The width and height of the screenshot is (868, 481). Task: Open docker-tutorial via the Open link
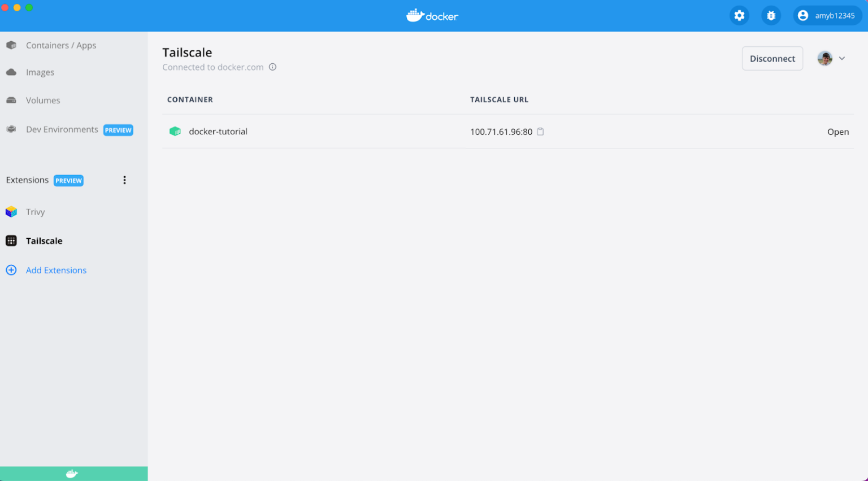[x=838, y=132]
